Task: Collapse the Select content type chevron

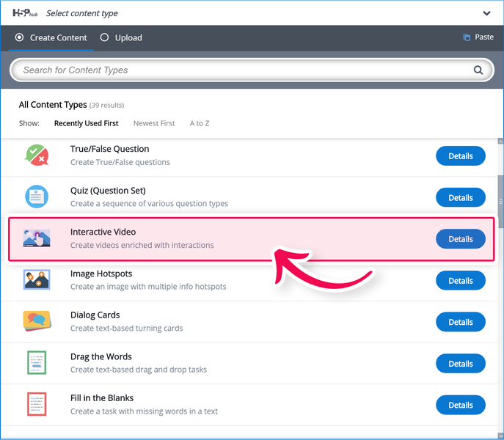Action: [486, 13]
